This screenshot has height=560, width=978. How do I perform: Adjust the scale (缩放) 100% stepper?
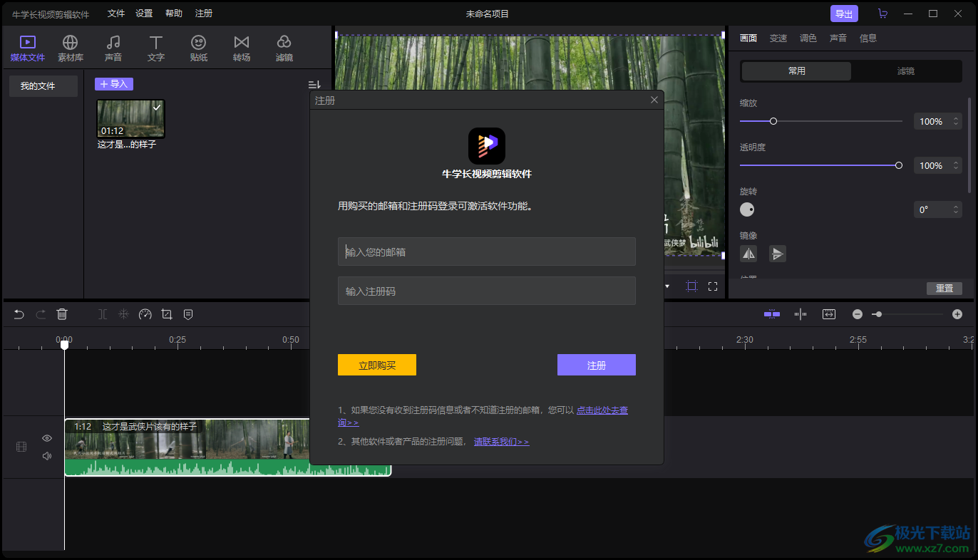coord(956,122)
